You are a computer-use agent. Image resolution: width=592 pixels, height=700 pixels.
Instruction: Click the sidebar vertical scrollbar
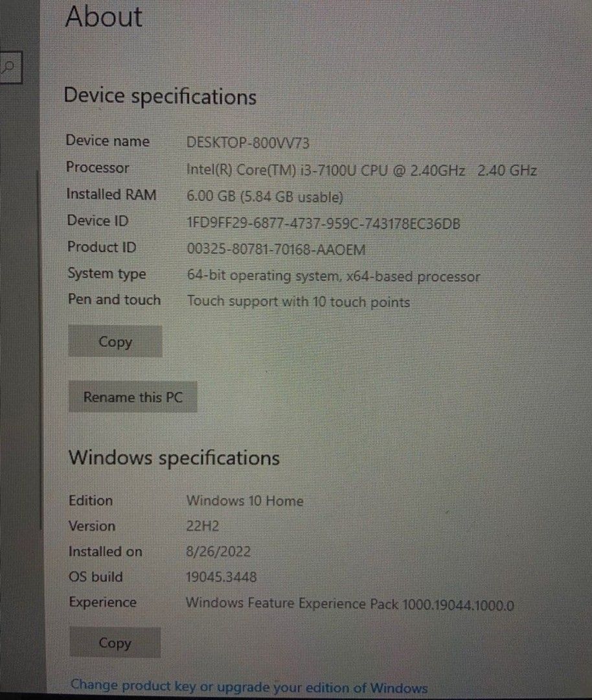click(40, 348)
